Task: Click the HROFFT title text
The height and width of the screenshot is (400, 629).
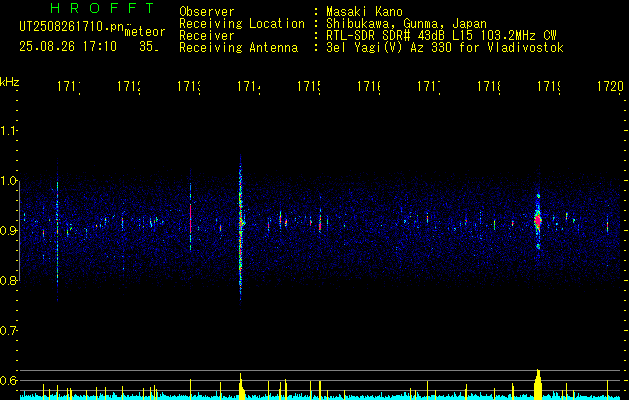Action: pos(103,8)
